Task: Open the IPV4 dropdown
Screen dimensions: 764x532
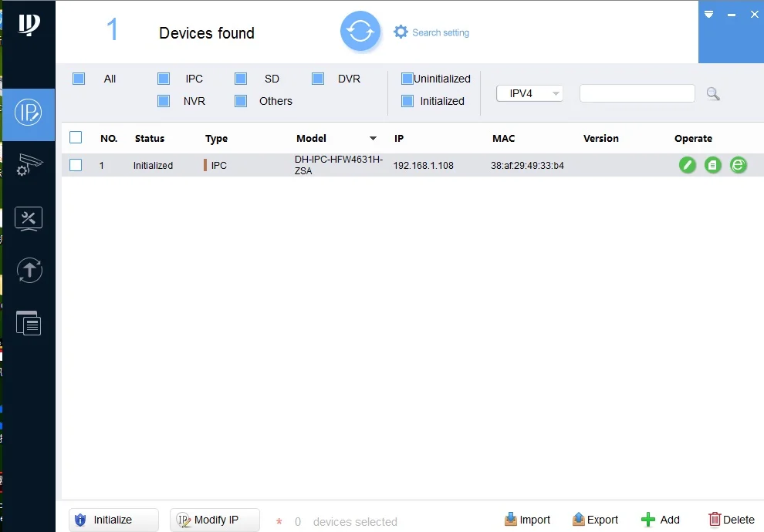Action: [529, 93]
